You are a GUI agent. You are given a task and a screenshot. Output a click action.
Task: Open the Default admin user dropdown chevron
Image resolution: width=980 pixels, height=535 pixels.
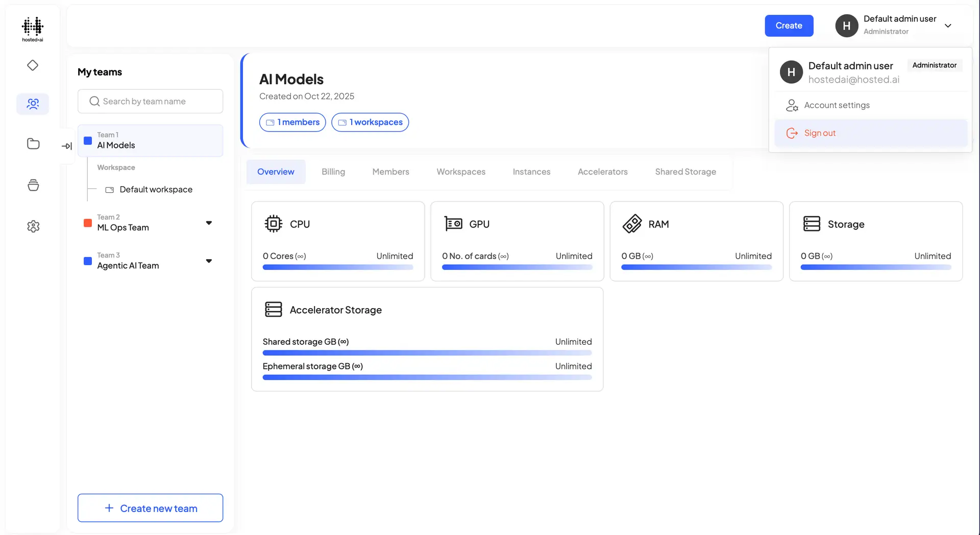tap(949, 25)
